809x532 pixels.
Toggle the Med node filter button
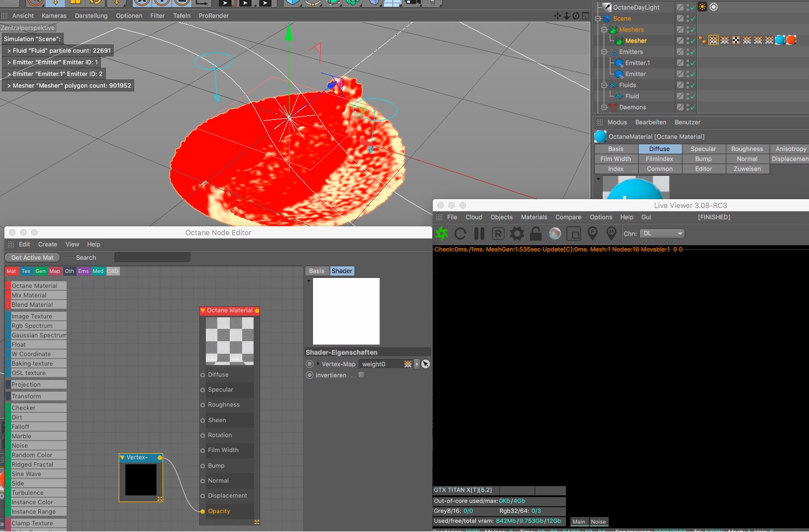pos(98,271)
